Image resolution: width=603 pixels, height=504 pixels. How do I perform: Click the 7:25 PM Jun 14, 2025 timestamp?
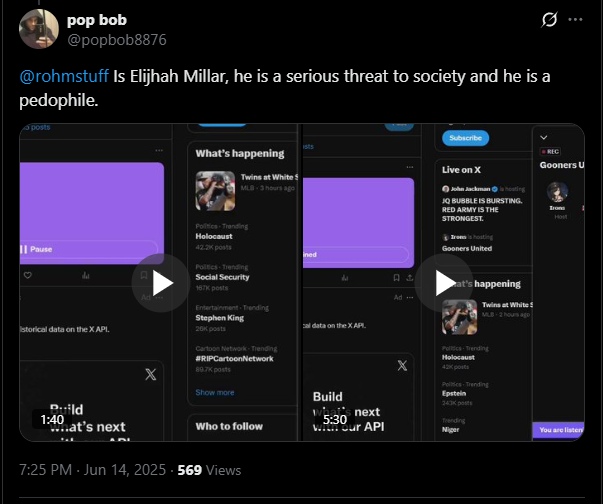point(93,470)
